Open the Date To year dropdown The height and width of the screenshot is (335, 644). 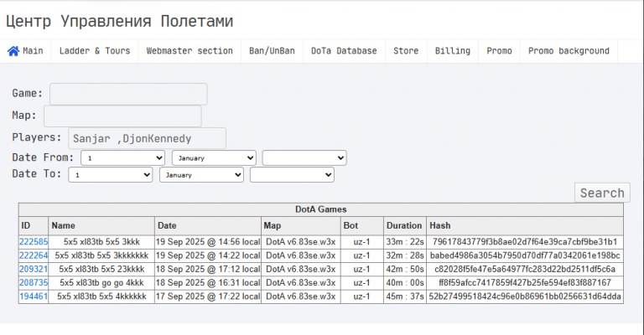(292, 175)
